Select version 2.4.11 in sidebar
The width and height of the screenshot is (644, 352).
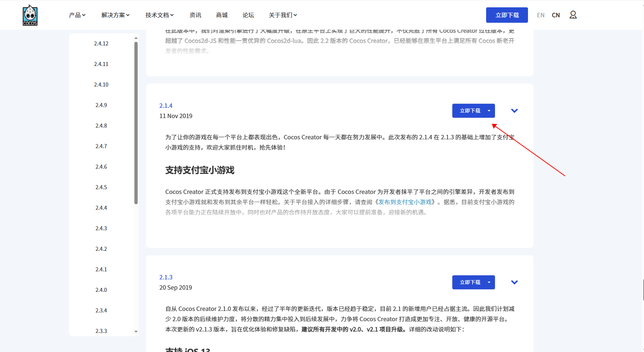tap(101, 64)
